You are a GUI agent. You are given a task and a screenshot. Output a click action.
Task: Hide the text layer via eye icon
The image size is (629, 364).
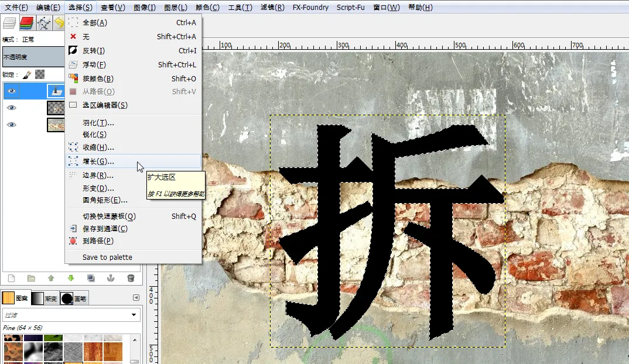point(12,91)
